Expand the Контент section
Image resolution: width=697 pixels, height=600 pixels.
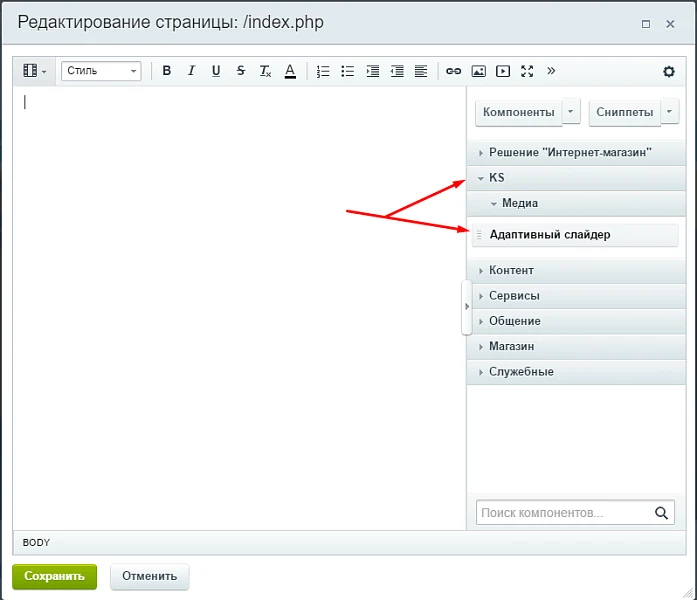tap(576, 270)
